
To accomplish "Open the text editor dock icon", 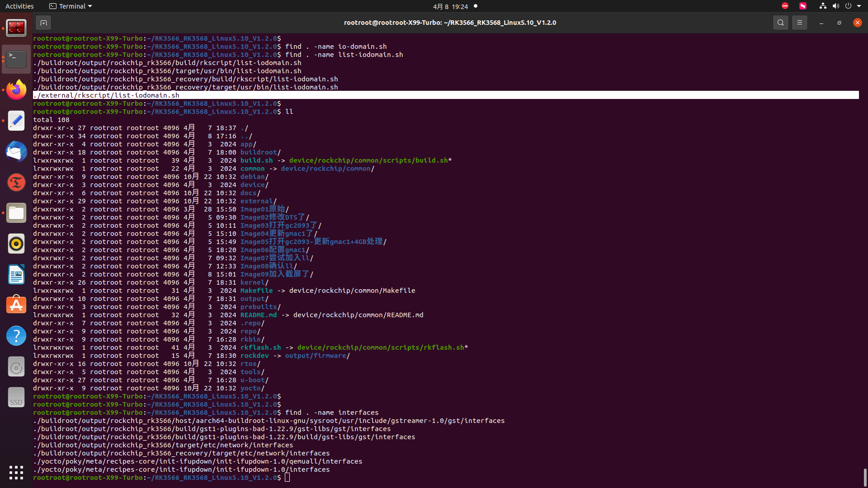I will click(x=16, y=121).
